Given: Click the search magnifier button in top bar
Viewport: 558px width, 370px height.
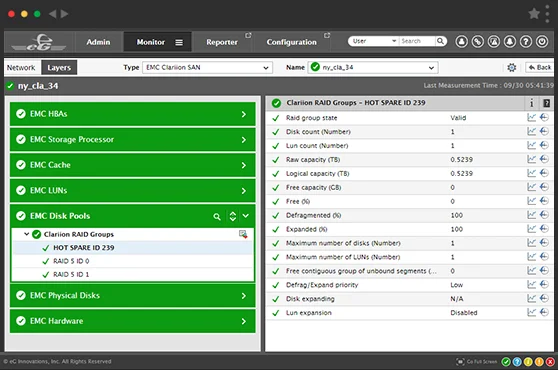Looking at the screenshot, I should (441, 41).
